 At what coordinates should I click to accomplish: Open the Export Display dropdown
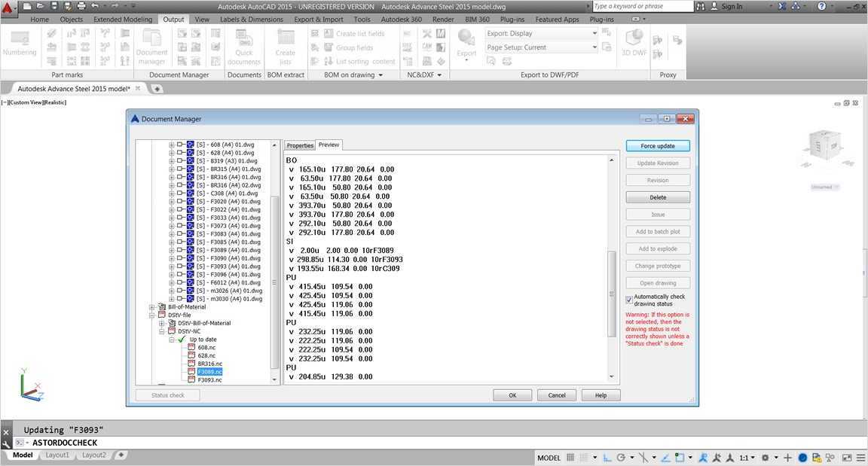594,34
